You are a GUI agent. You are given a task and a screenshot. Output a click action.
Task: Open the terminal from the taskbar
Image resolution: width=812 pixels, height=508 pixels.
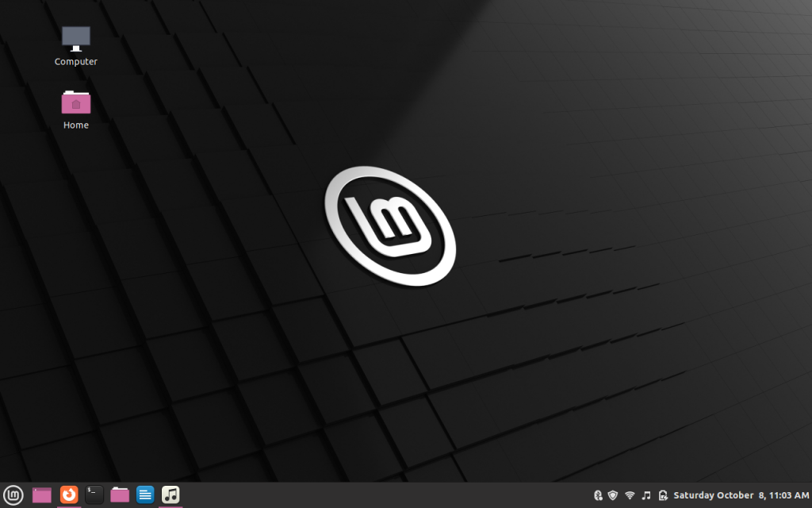[x=94, y=495]
